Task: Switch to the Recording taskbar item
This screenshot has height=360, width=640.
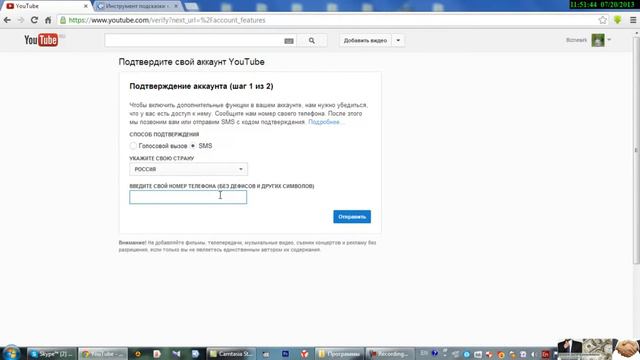Action: point(390,354)
